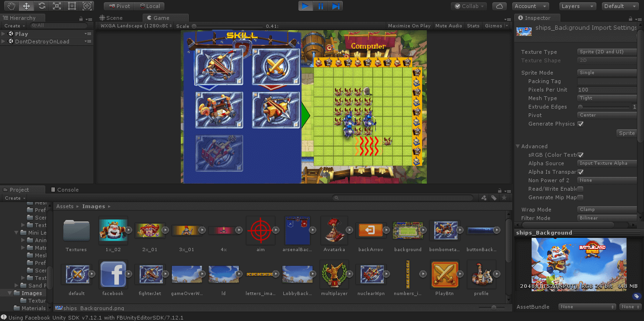Enable the Read/Write Enabled checkbox
This screenshot has height=321, width=644.
click(581, 189)
